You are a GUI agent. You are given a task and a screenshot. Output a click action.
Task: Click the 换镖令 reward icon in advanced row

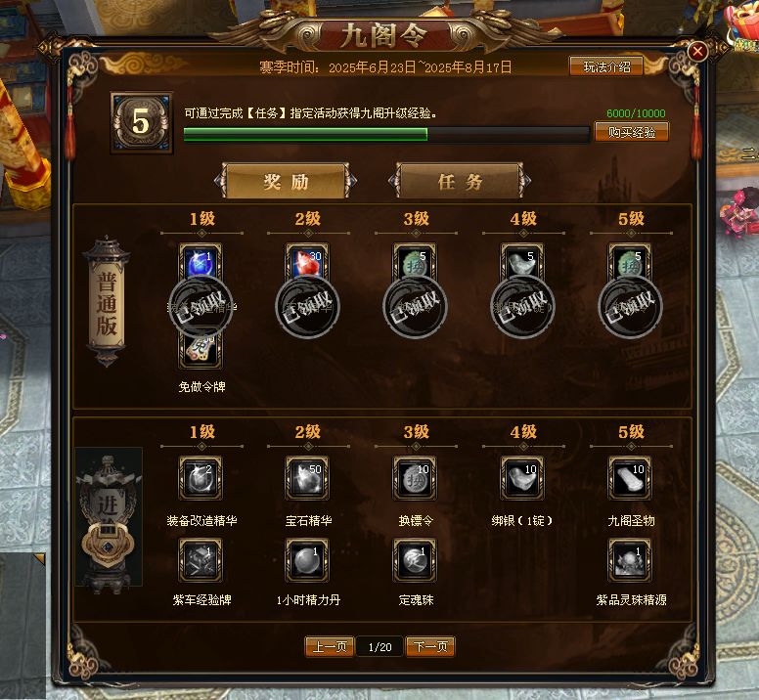(415, 478)
